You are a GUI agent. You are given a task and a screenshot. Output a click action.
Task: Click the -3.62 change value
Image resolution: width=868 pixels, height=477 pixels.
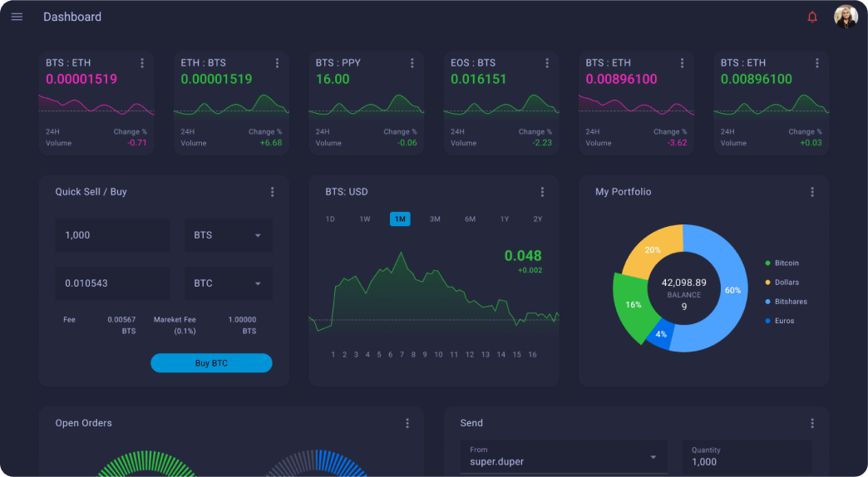pos(678,143)
